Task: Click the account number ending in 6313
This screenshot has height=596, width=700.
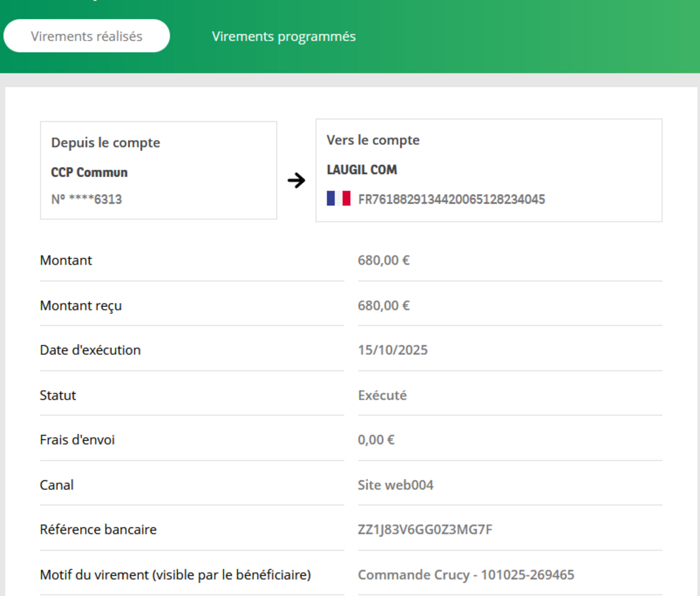Action: 86,199
